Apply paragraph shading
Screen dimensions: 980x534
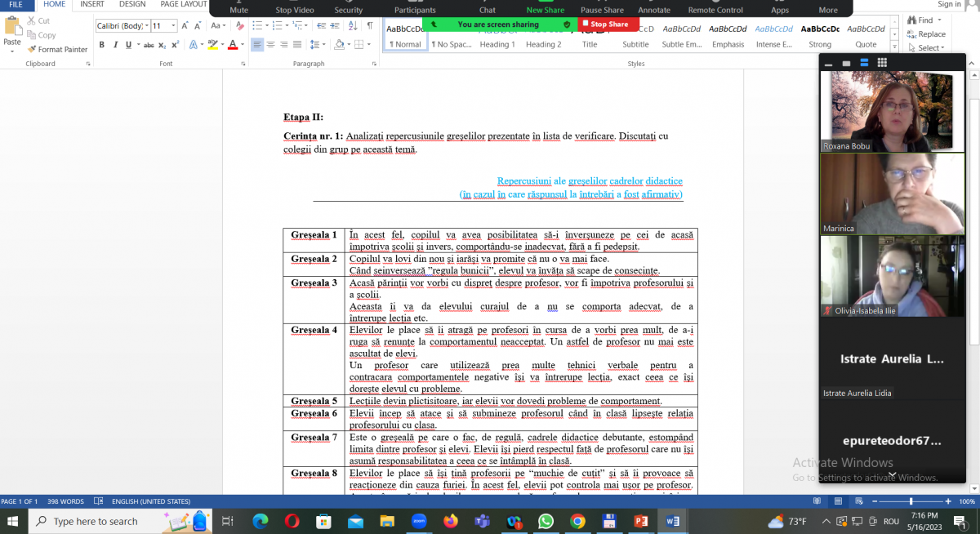pyautogui.click(x=340, y=45)
